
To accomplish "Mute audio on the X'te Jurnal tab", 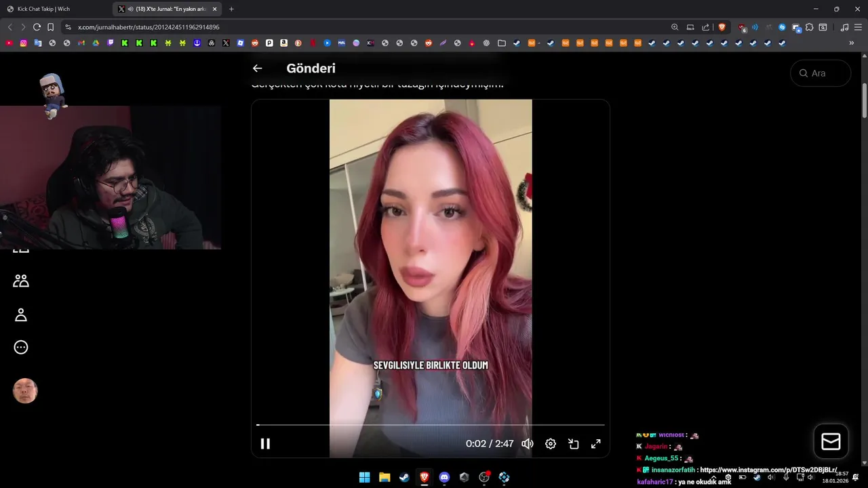I will click(130, 9).
